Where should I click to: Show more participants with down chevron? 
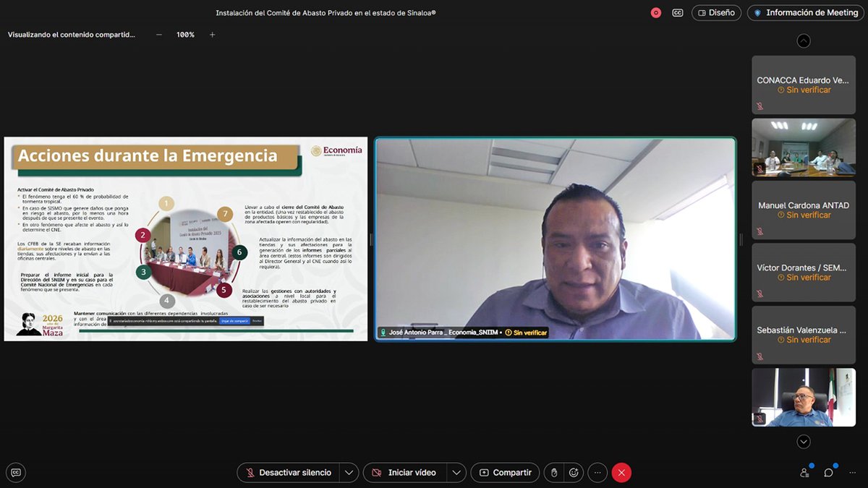click(804, 441)
